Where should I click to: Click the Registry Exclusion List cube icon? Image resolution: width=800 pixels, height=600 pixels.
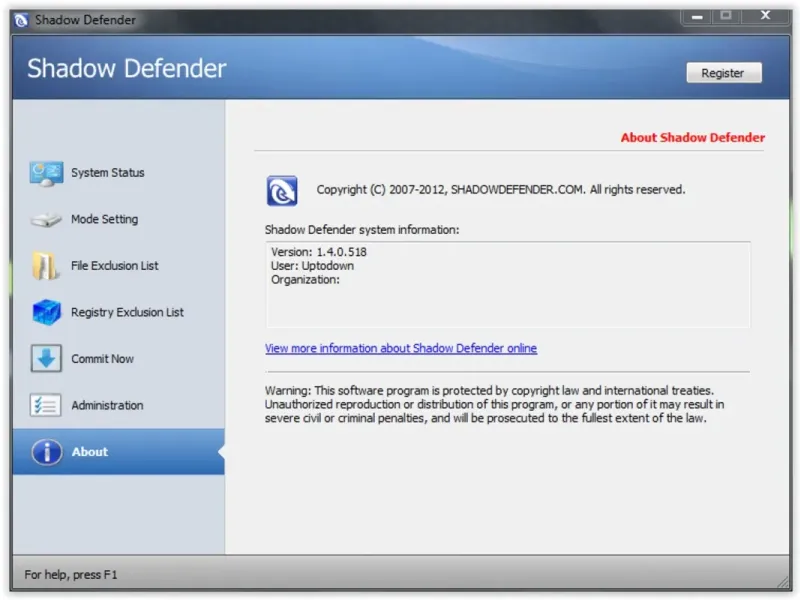tap(46, 312)
